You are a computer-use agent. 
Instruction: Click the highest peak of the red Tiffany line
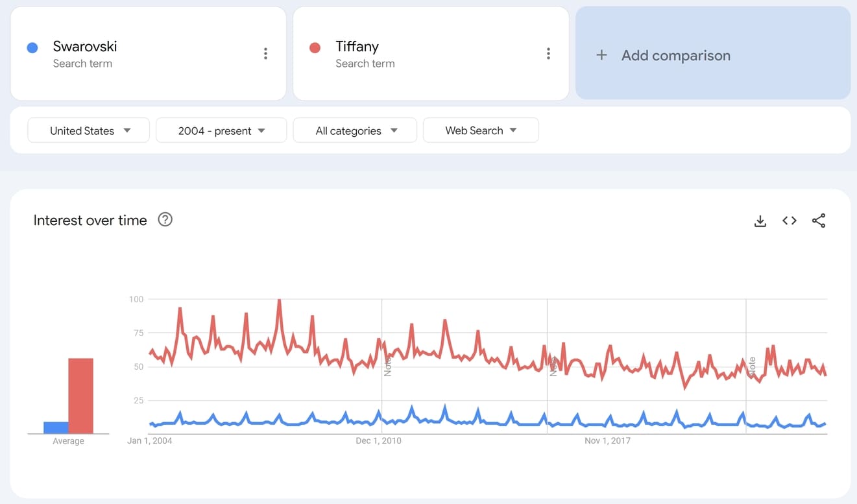[x=279, y=300]
